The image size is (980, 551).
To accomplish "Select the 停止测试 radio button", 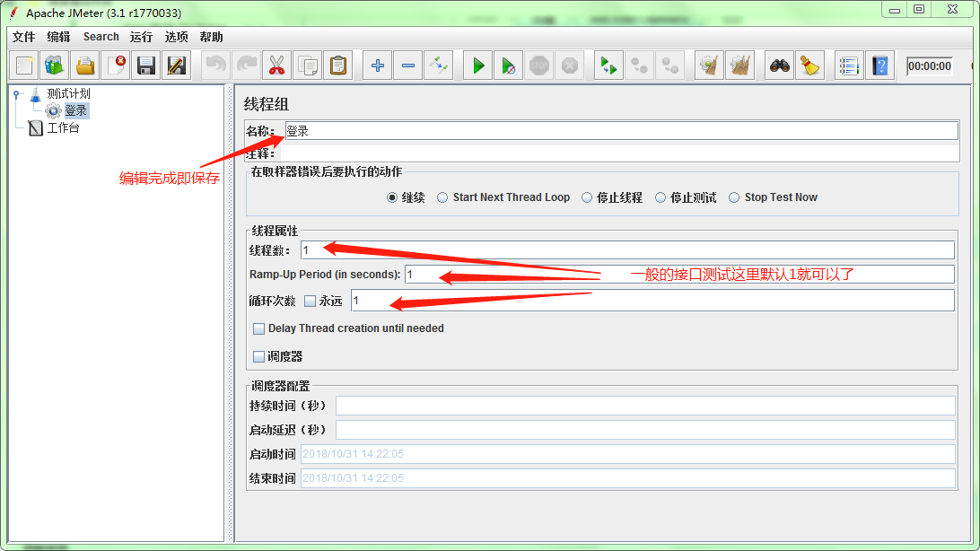I will tap(661, 197).
